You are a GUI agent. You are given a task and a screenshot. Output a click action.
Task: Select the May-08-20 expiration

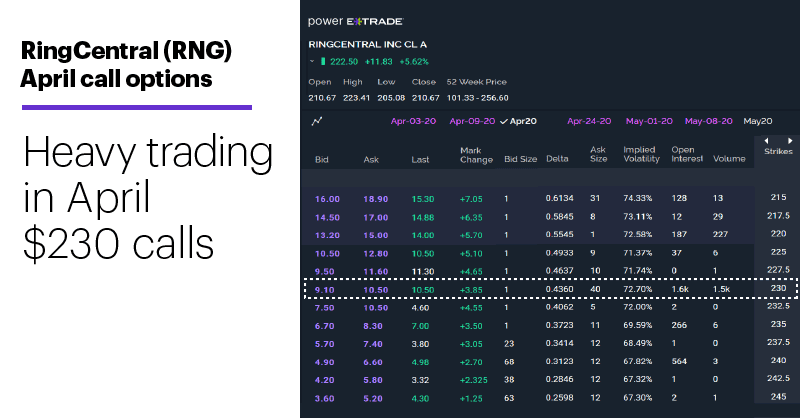click(708, 121)
